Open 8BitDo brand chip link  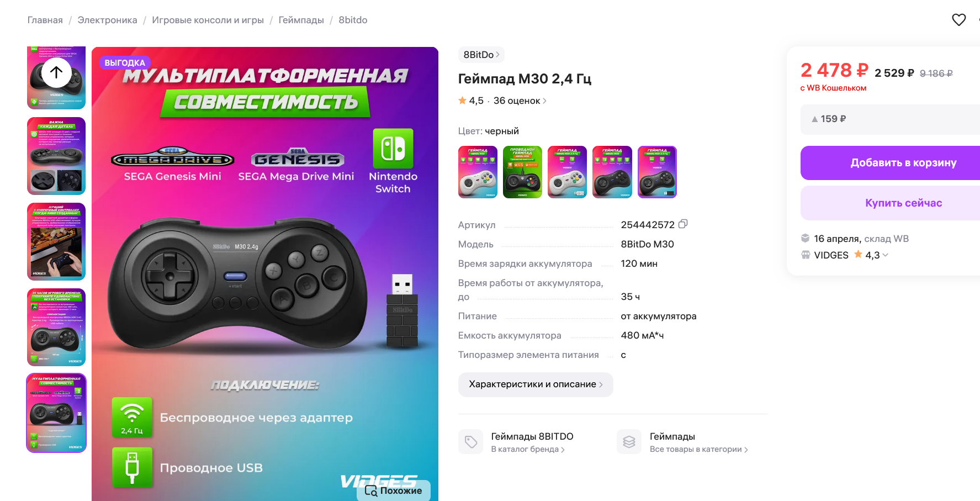click(x=481, y=55)
